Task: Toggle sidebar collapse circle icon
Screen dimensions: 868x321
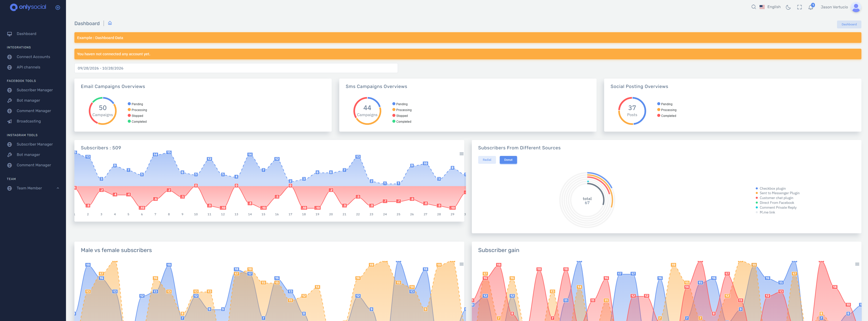Action: click(58, 7)
